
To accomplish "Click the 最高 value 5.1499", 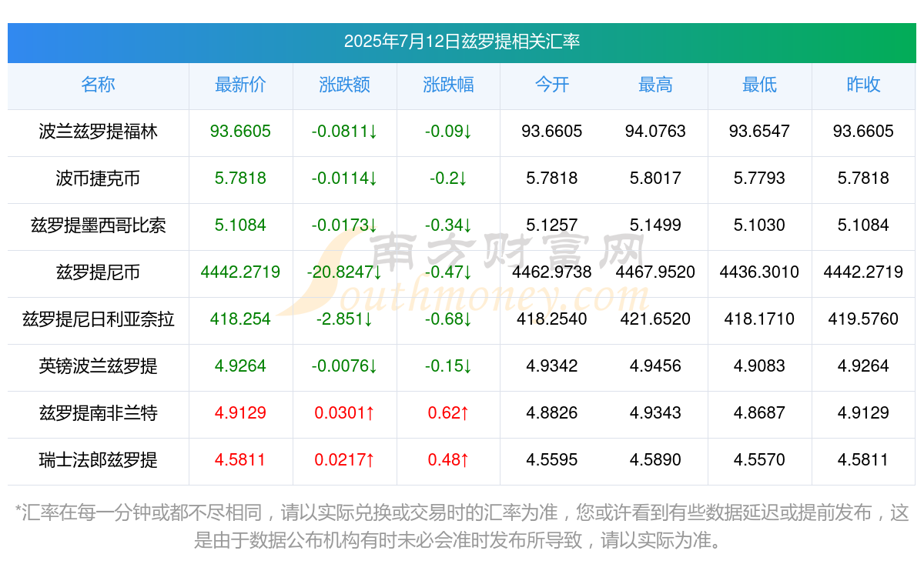I will click(655, 225).
